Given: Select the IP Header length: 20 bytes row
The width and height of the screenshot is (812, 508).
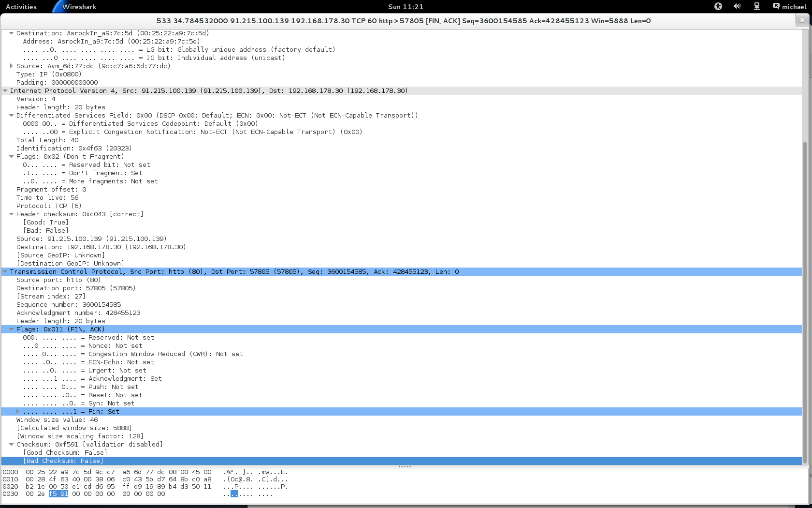Looking at the screenshot, I should click(x=402, y=107).
